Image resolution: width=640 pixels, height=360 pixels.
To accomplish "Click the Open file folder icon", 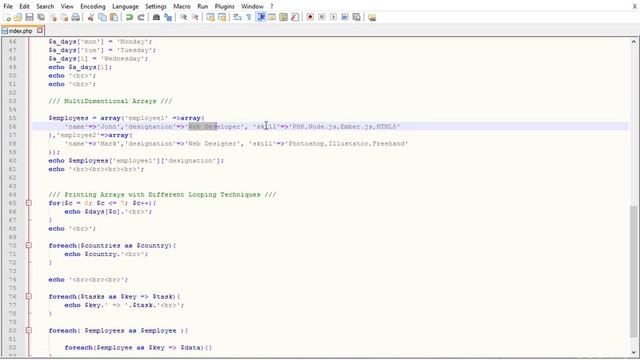I will pyautogui.click(x=18, y=17).
